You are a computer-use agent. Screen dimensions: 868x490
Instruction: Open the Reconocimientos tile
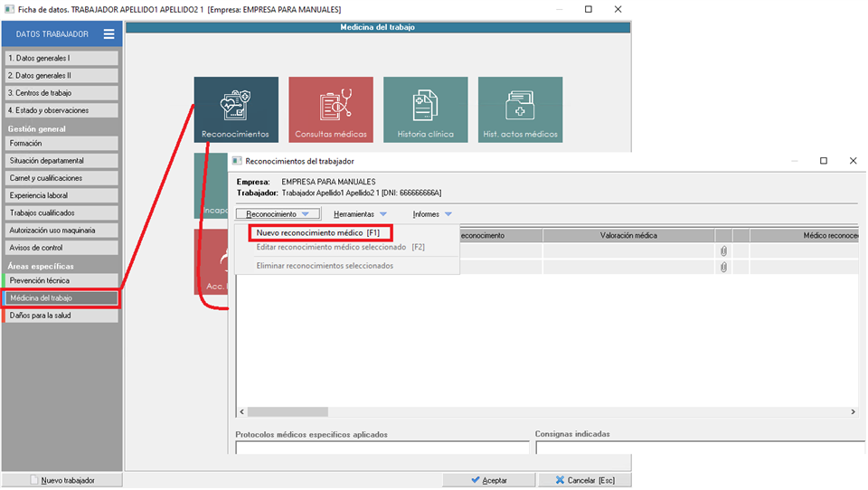[x=236, y=109]
